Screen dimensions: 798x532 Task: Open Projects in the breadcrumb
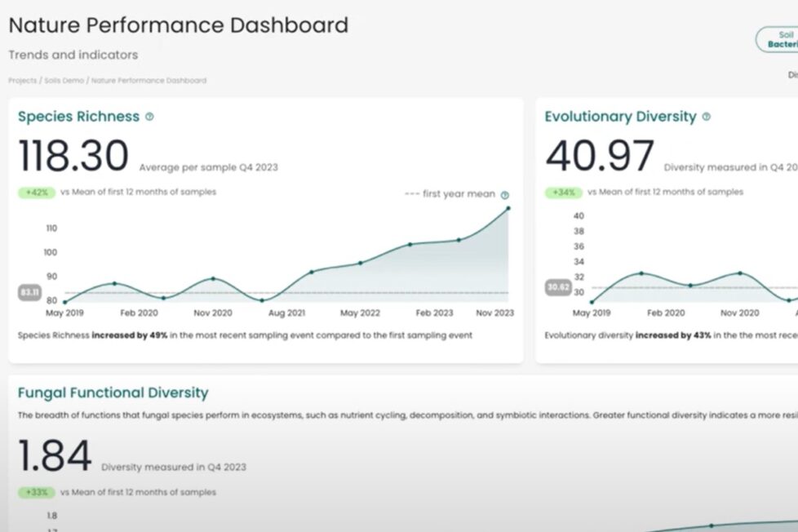coord(22,81)
